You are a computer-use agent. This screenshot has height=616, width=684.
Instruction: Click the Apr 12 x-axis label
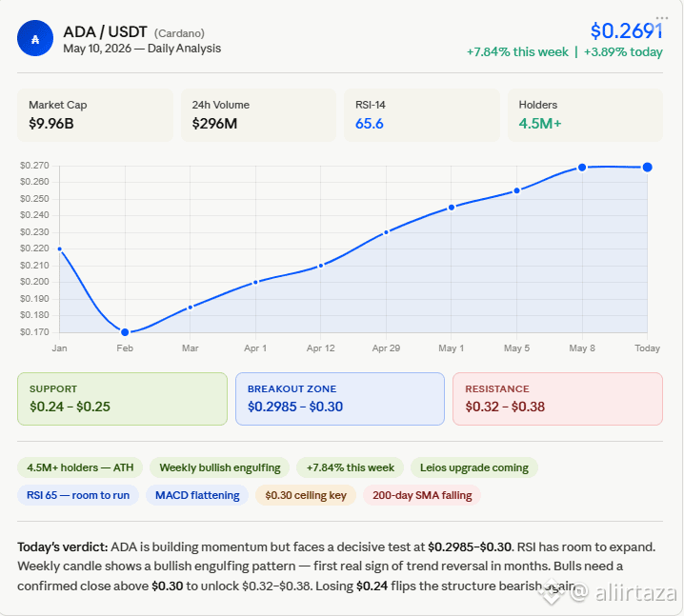tap(321, 348)
